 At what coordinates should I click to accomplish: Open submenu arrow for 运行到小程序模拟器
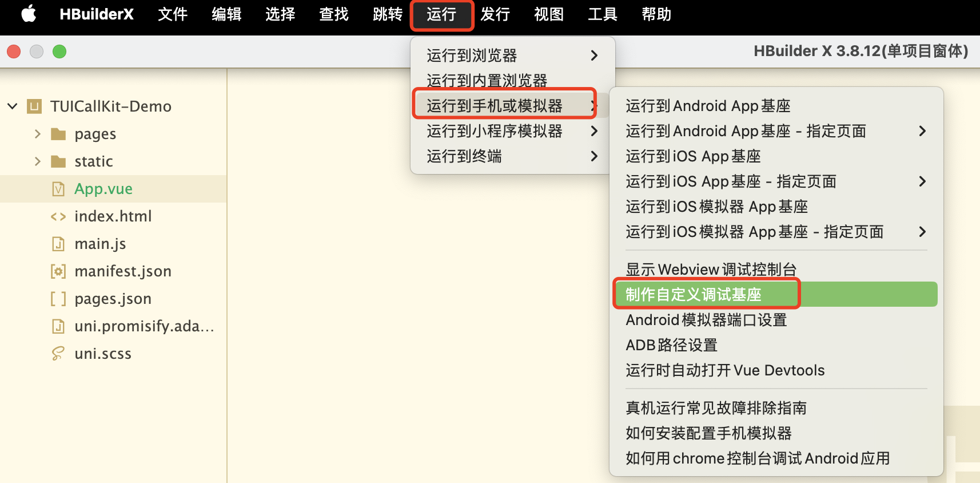pyautogui.click(x=595, y=131)
